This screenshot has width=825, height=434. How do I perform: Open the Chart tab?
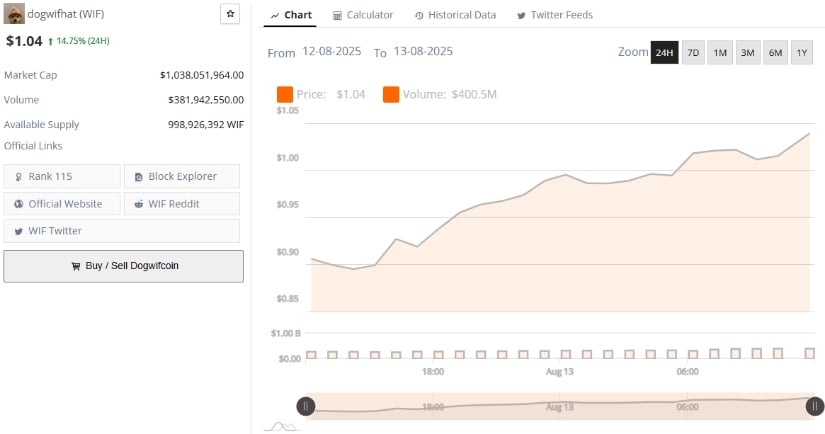tap(290, 15)
